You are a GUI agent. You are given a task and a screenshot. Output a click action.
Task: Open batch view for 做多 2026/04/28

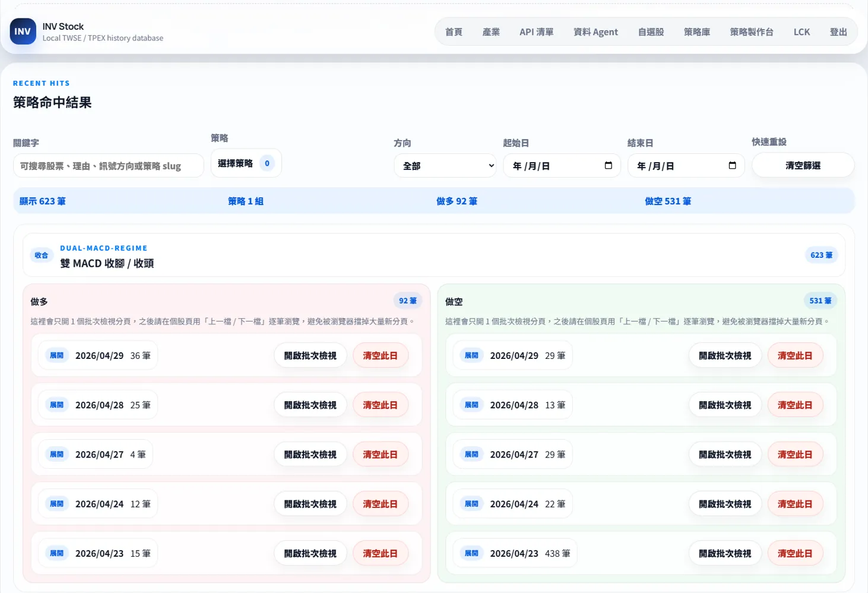tap(310, 405)
